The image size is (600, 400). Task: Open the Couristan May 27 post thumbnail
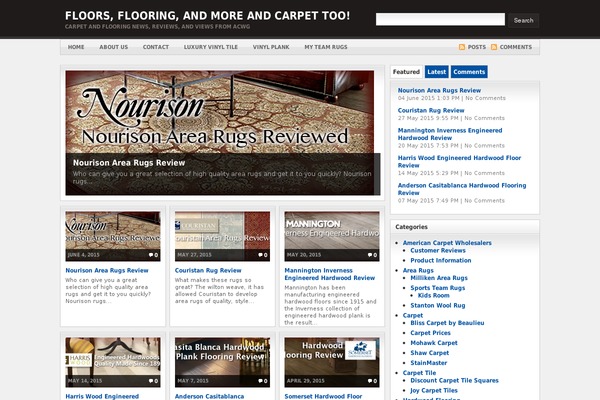pos(222,236)
